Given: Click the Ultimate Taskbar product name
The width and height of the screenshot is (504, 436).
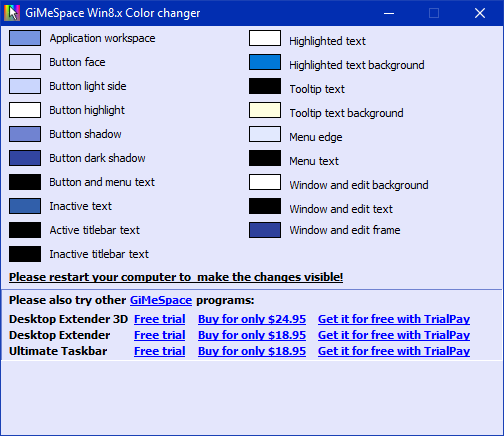Looking at the screenshot, I should coord(58,351).
